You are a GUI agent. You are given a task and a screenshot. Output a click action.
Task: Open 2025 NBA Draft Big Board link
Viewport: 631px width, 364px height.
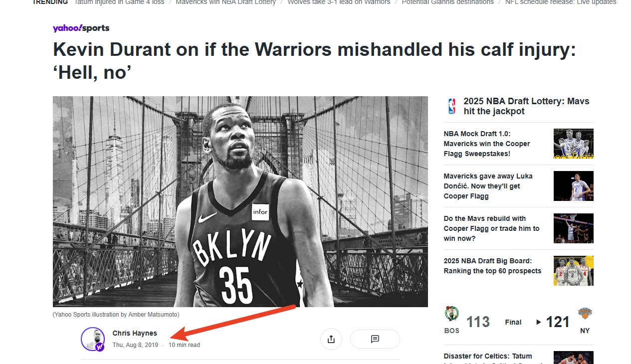pos(492,266)
